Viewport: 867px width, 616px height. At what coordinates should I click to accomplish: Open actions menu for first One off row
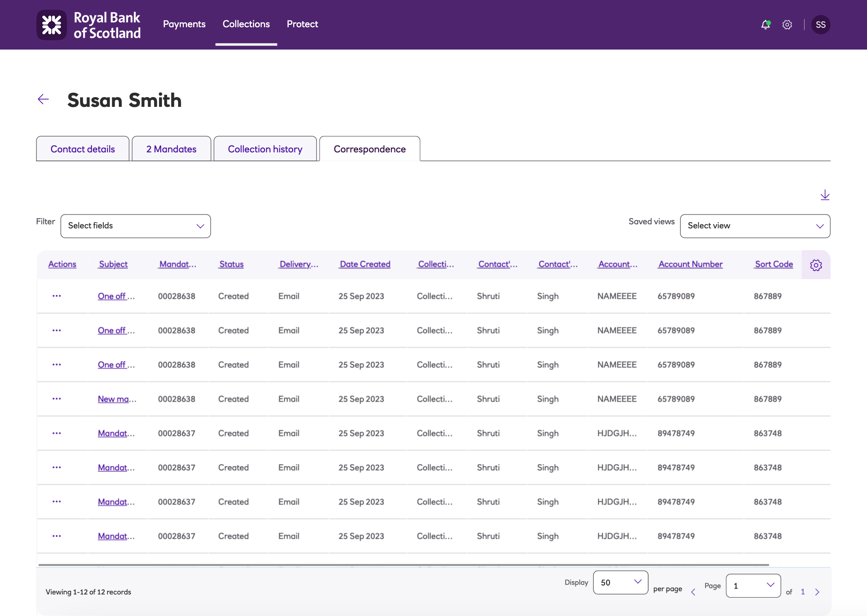click(57, 296)
